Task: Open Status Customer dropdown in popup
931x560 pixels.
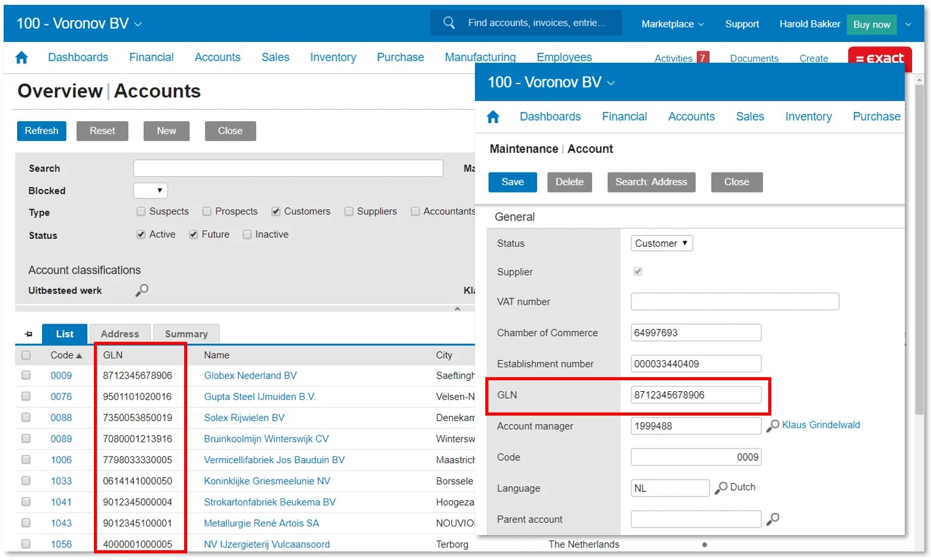Action: click(x=662, y=243)
